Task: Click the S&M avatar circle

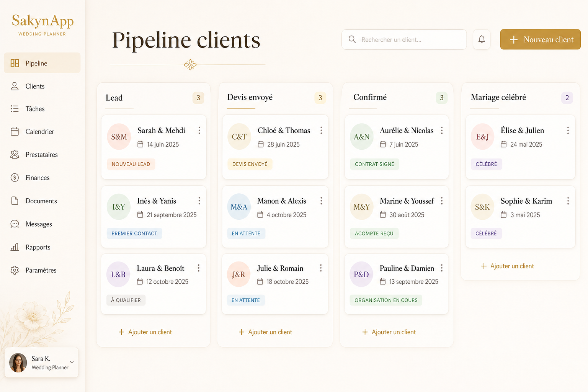Action: coord(119,137)
